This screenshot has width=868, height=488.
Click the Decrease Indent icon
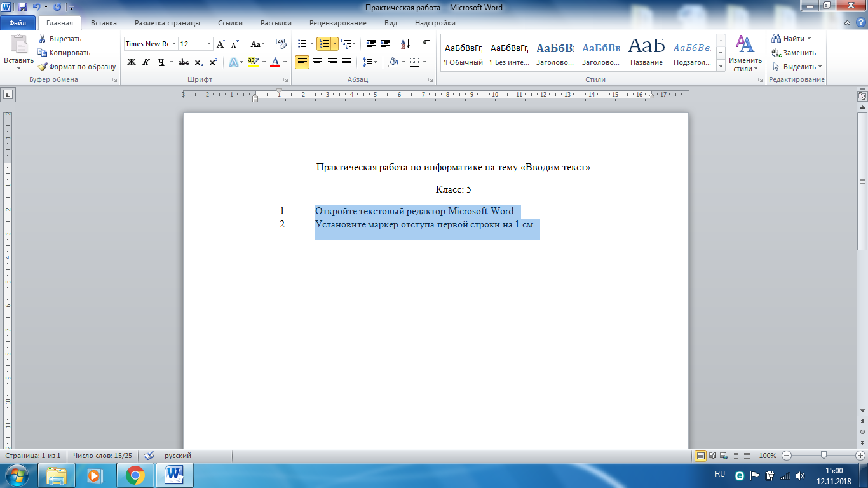pyautogui.click(x=371, y=44)
